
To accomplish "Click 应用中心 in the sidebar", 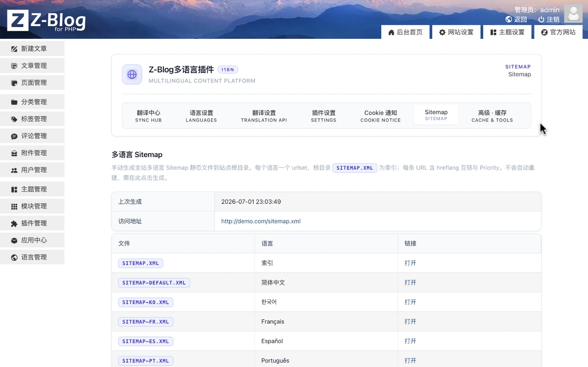I will click(x=32, y=240).
